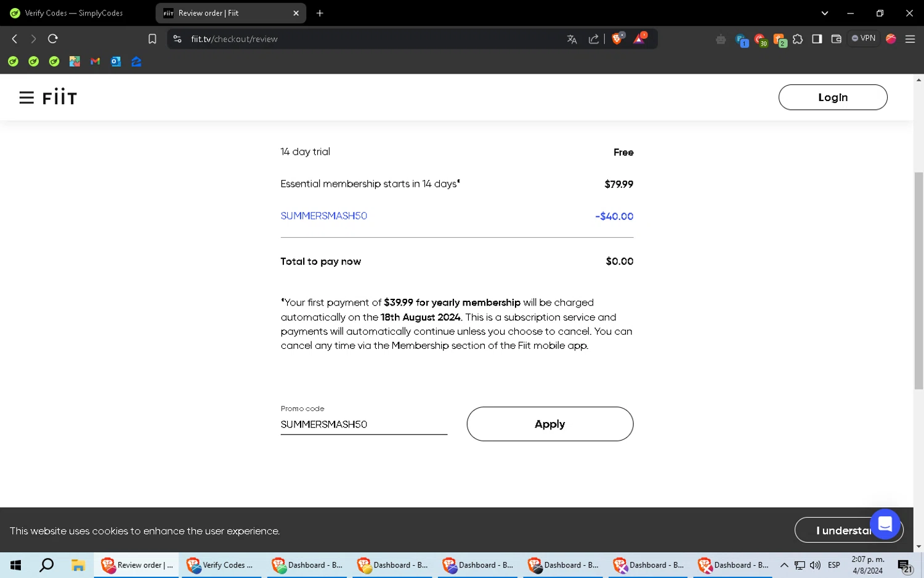Open the extensions puzzle menu
The image size is (924, 578).
point(798,39)
